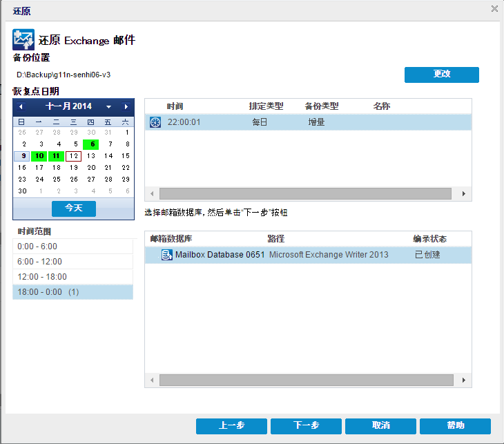Image resolution: width=504 pixels, height=444 pixels.
Task: Click the recovery point icon for 22:00:01
Action: tap(155, 122)
